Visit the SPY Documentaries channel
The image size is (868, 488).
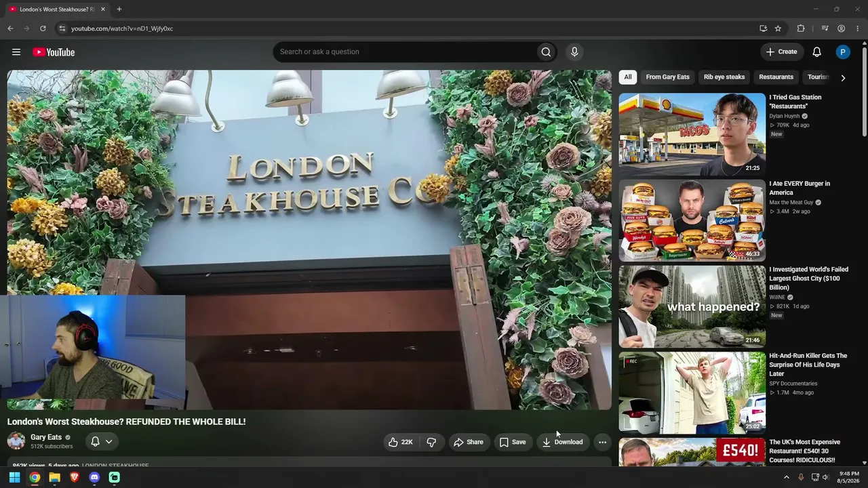click(x=793, y=384)
